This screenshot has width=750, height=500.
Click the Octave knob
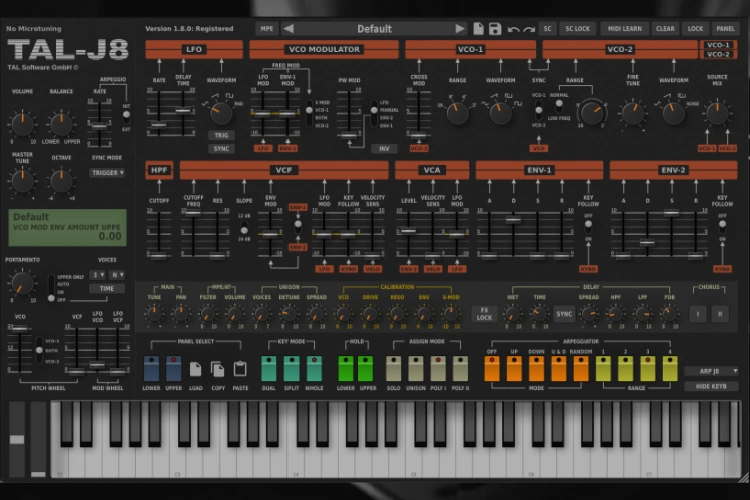click(61, 181)
